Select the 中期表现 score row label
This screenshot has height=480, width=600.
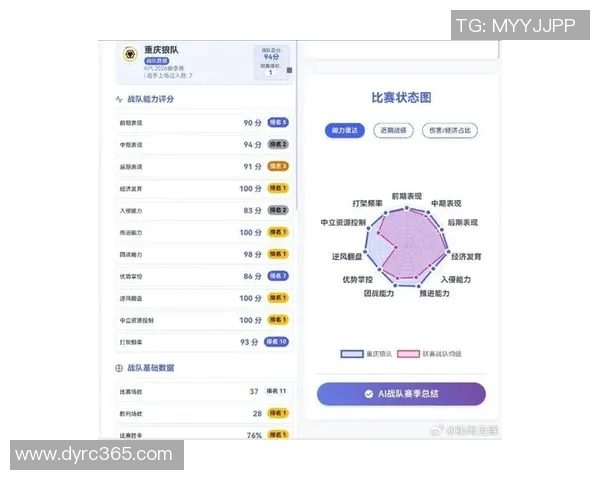pyautogui.click(x=131, y=145)
